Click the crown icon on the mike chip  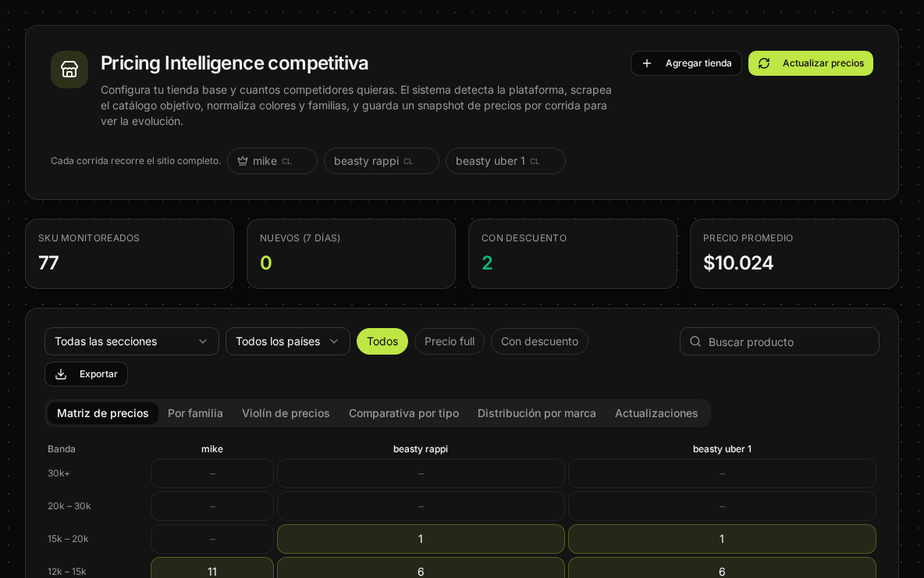point(242,161)
